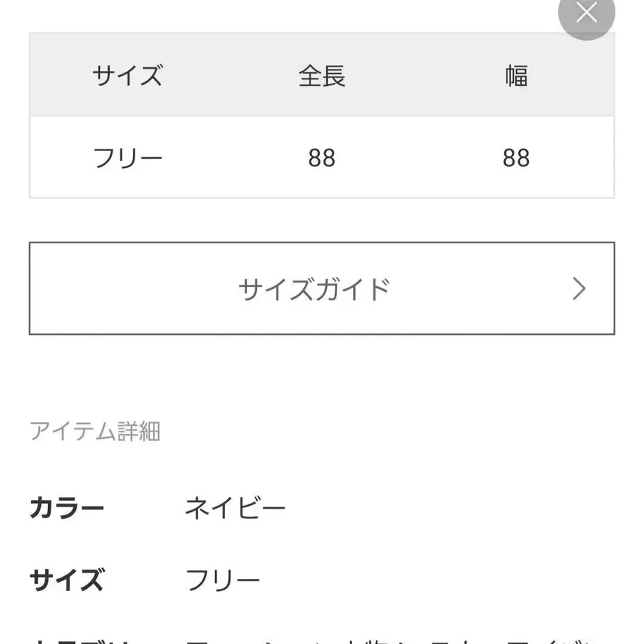The width and height of the screenshot is (644, 644).
Task: Click the chevron arrow on サイズガイド row
Action: pos(578,288)
